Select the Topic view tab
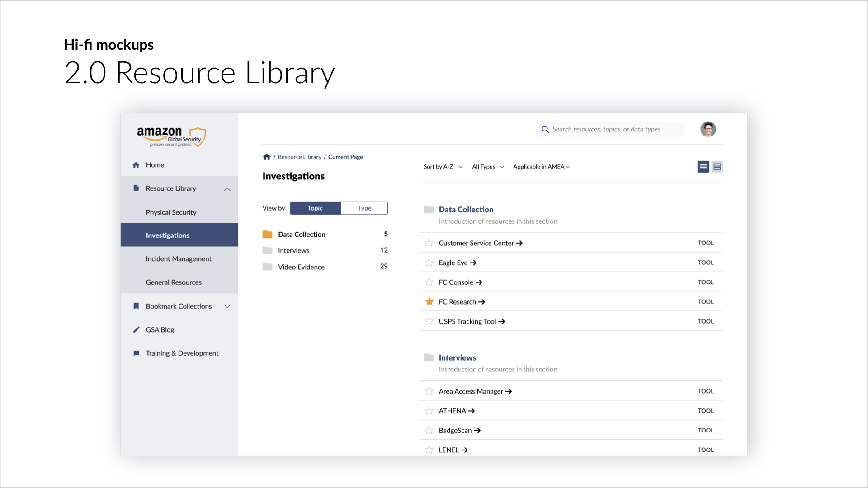Viewport: 868px width, 488px height. (x=315, y=208)
